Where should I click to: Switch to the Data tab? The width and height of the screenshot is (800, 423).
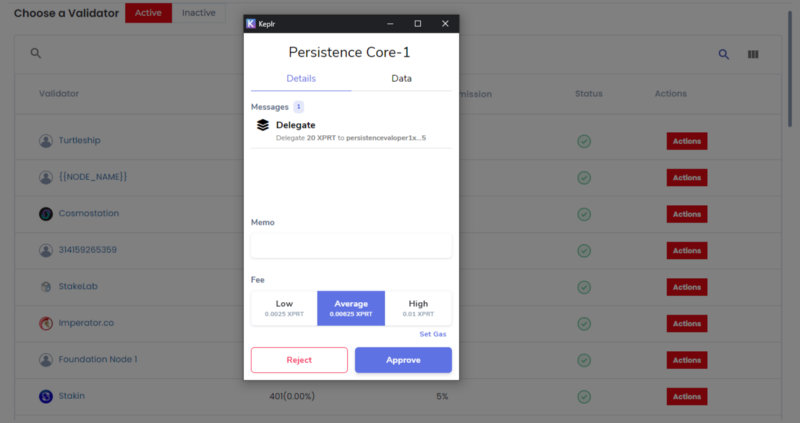coord(402,79)
